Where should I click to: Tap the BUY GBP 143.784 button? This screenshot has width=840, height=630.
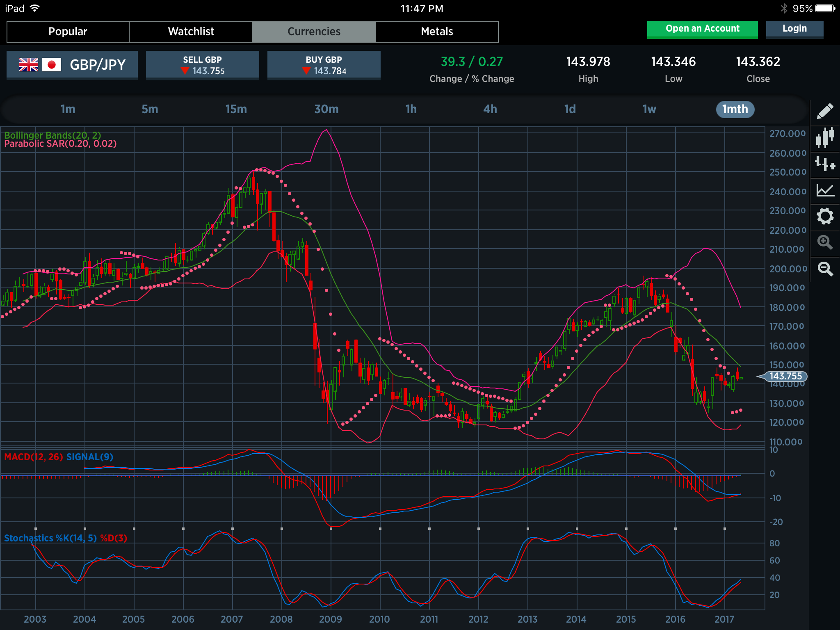[324, 65]
